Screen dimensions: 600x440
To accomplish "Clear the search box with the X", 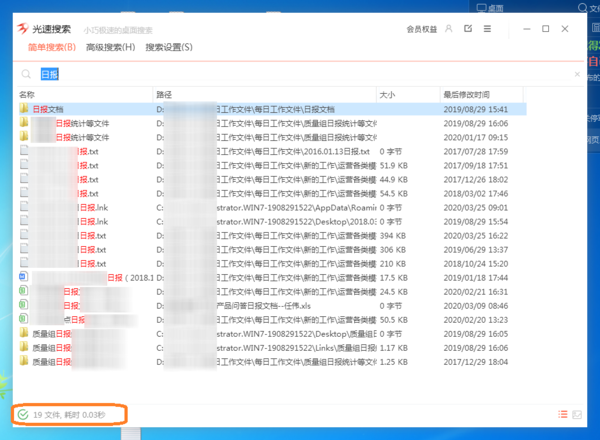I will click(577, 74).
